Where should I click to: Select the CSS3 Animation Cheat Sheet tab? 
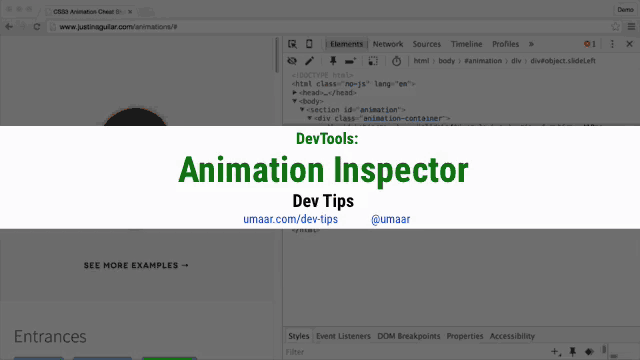(88, 12)
